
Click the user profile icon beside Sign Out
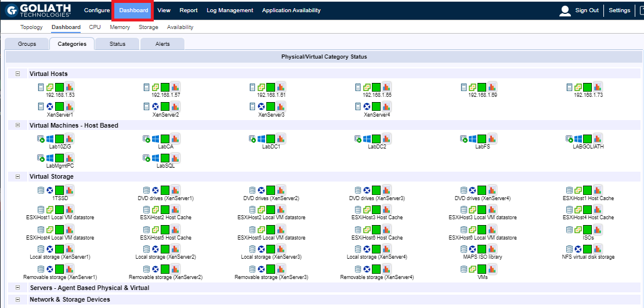[x=565, y=10]
